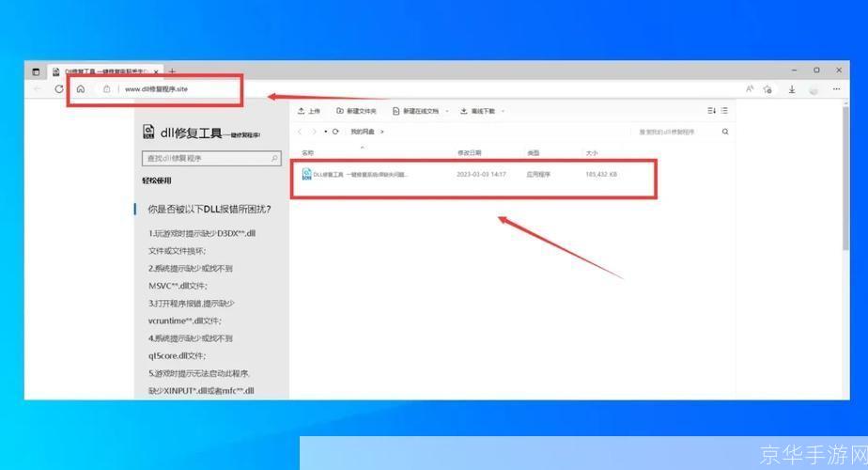868x470 pixels.
Task: Click the DLL修复工具 file icon
Action: (306, 174)
